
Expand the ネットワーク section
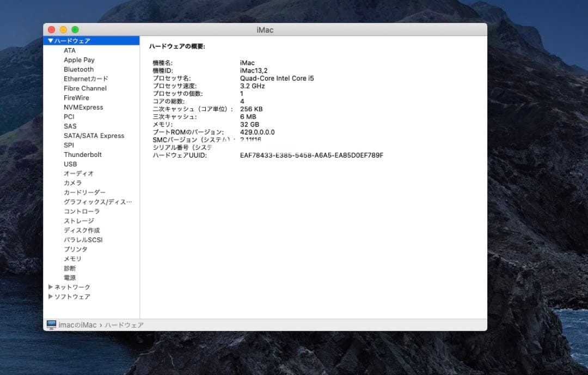pyautogui.click(x=50, y=287)
